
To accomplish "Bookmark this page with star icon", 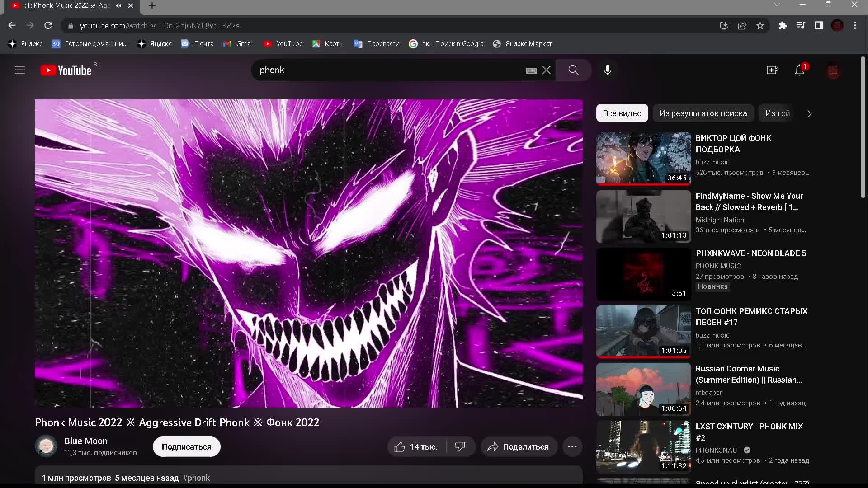I will [760, 26].
